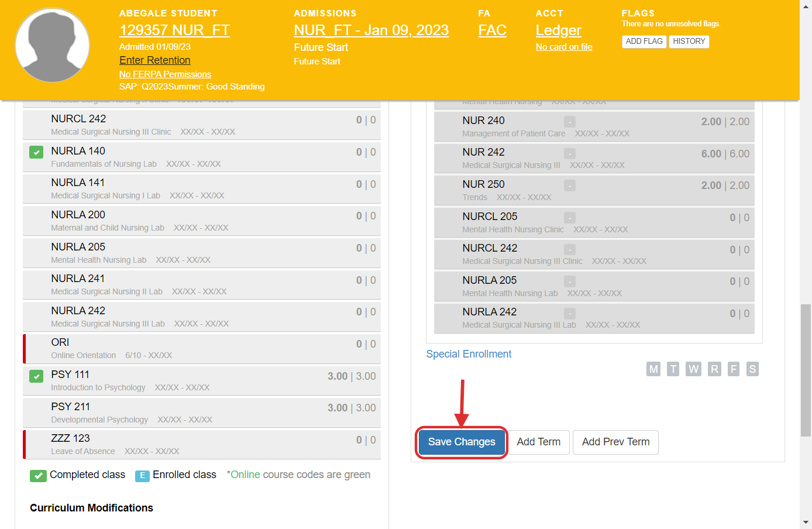812x529 pixels.
Task: Click the ADD FLAG button
Action: coord(644,42)
